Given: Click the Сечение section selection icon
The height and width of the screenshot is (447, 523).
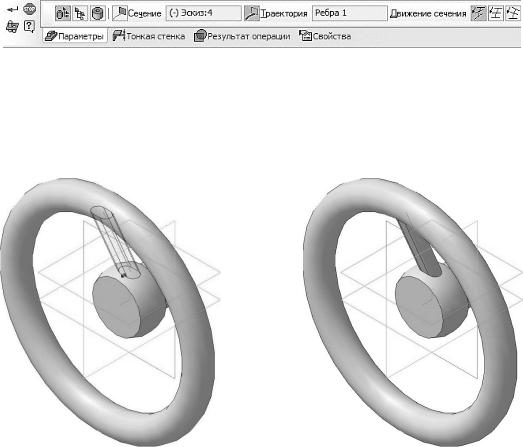Looking at the screenshot, I should [120, 13].
